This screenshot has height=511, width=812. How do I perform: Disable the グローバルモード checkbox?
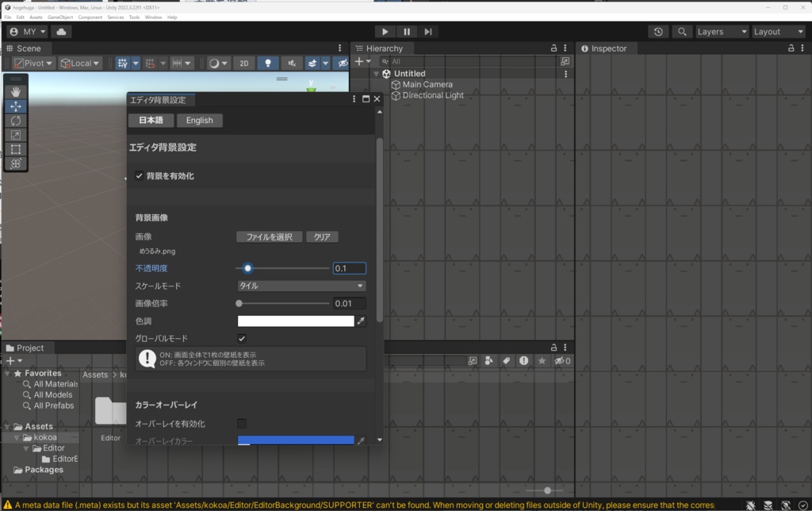pos(241,337)
